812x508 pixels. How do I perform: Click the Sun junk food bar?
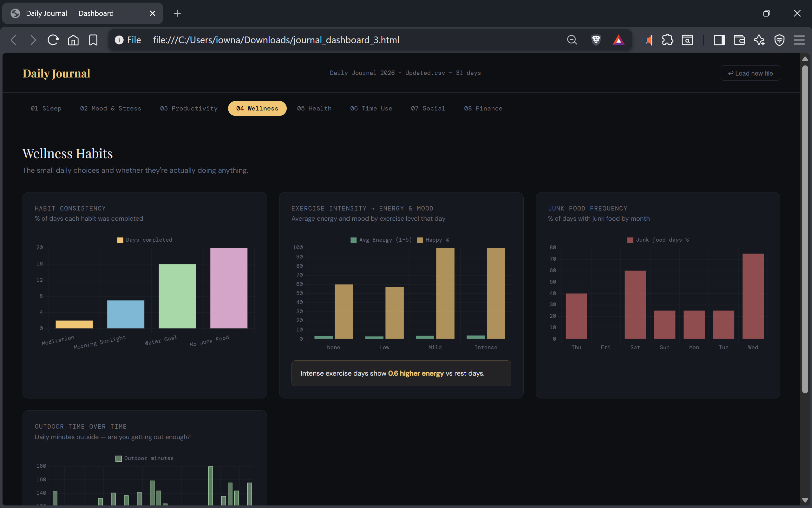pos(665,324)
